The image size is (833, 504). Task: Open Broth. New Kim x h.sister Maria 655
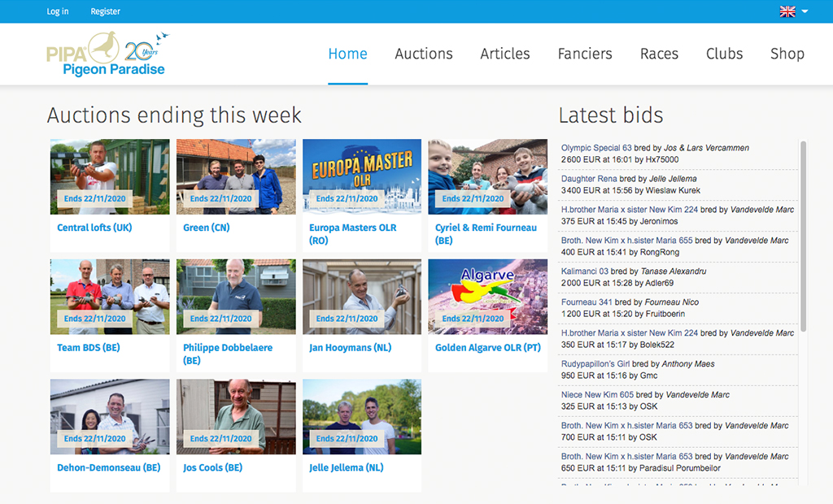(627, 240)
